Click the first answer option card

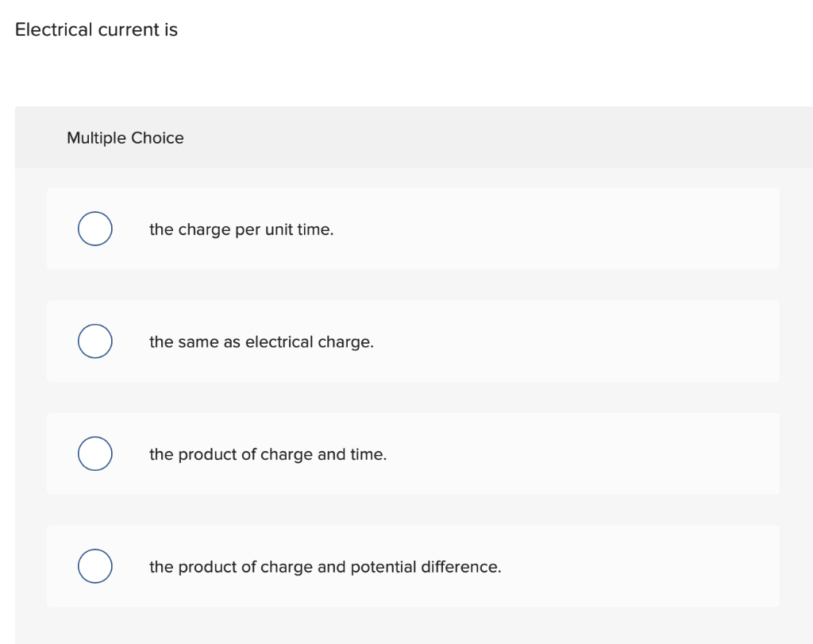[413, 229]
